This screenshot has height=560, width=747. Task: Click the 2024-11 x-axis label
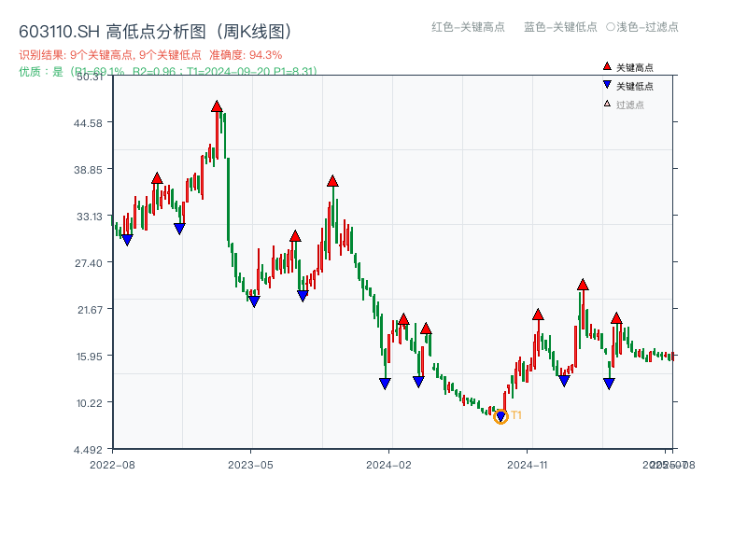click(529, 462)
